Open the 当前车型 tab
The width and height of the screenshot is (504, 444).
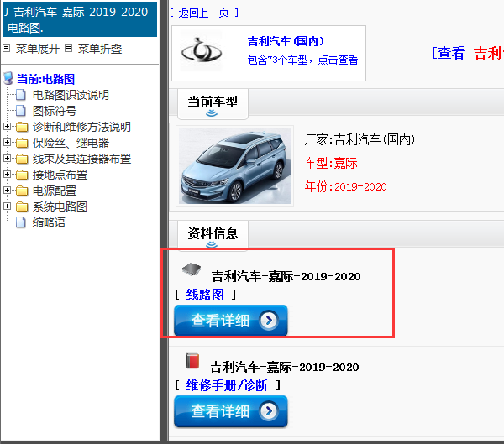tap(213, 104)
